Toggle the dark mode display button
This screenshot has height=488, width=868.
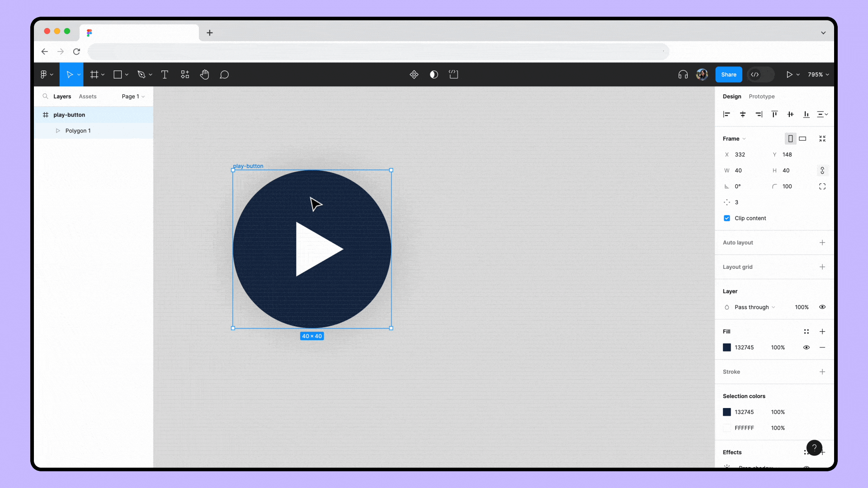[434, 75]
